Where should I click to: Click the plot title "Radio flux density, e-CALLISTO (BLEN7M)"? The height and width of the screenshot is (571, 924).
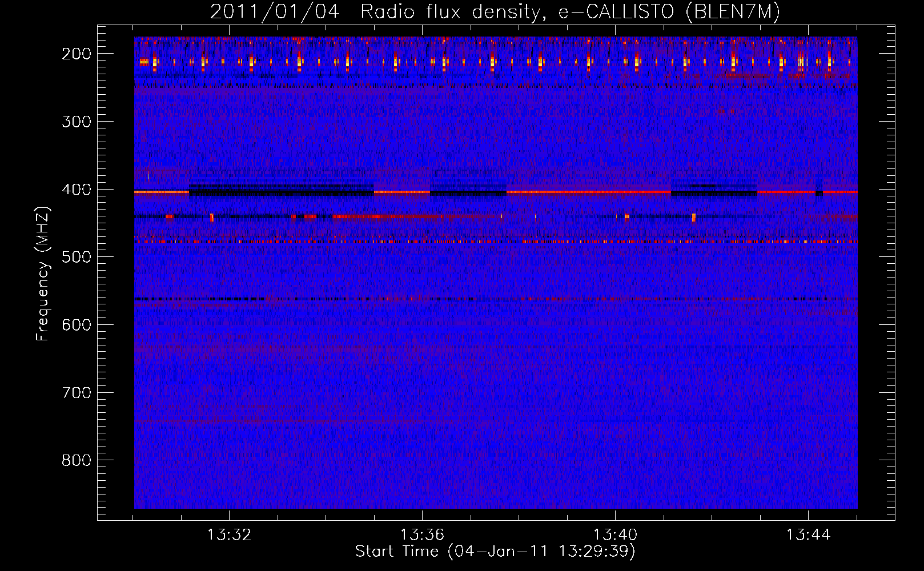pyautogui.click(x=570, y=12)
